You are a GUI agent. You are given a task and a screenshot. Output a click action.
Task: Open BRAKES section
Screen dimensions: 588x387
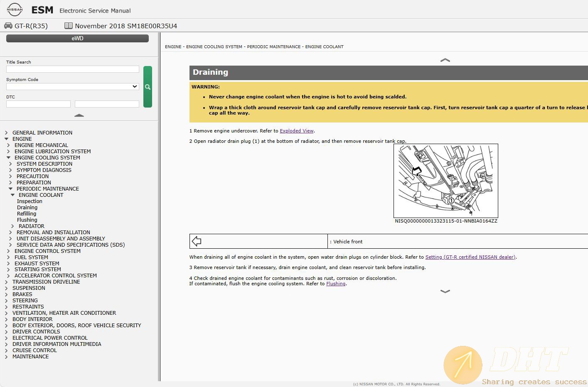[22, 294]
